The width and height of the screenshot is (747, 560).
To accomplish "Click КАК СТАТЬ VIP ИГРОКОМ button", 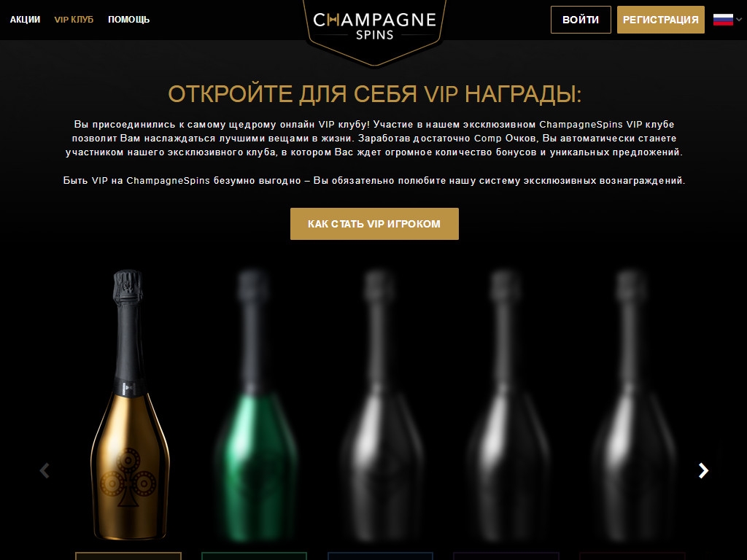I will [374, 224].
